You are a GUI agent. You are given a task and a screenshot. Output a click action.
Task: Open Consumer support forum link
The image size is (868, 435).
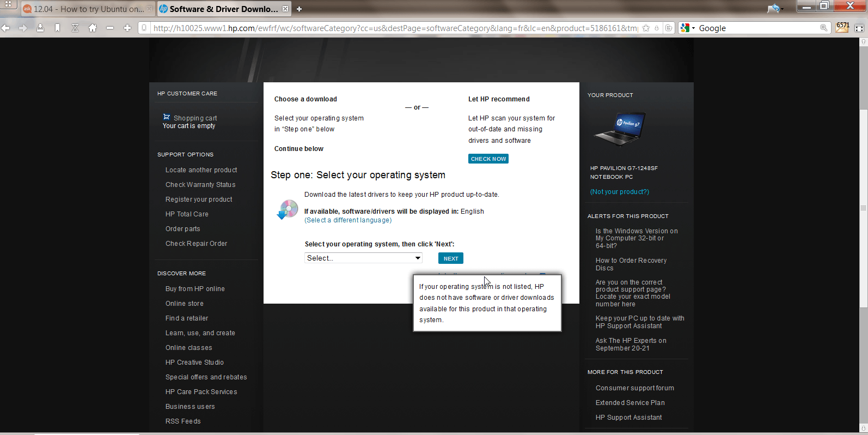point(635,388)
